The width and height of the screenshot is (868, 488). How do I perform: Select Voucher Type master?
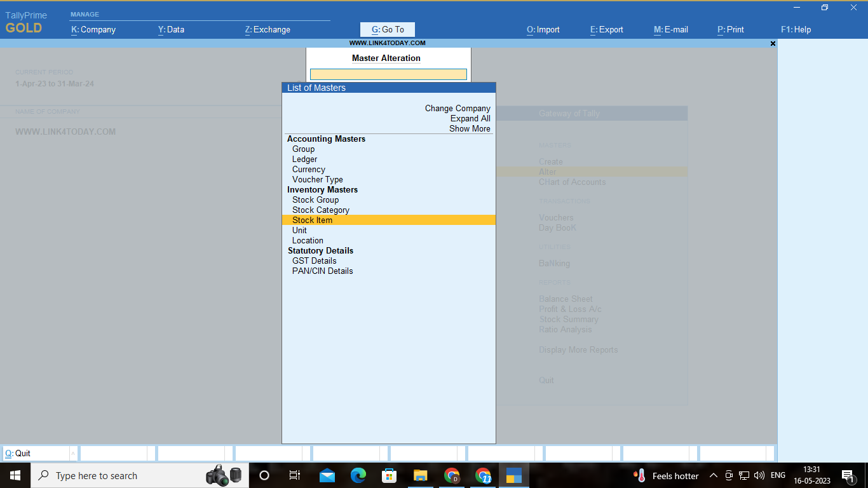pos(317,179)
